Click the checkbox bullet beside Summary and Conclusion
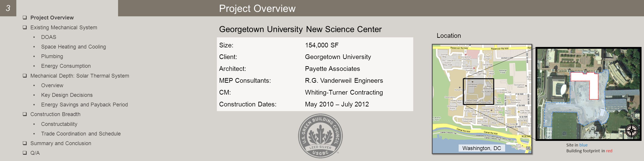 click(x=25, y=143)
